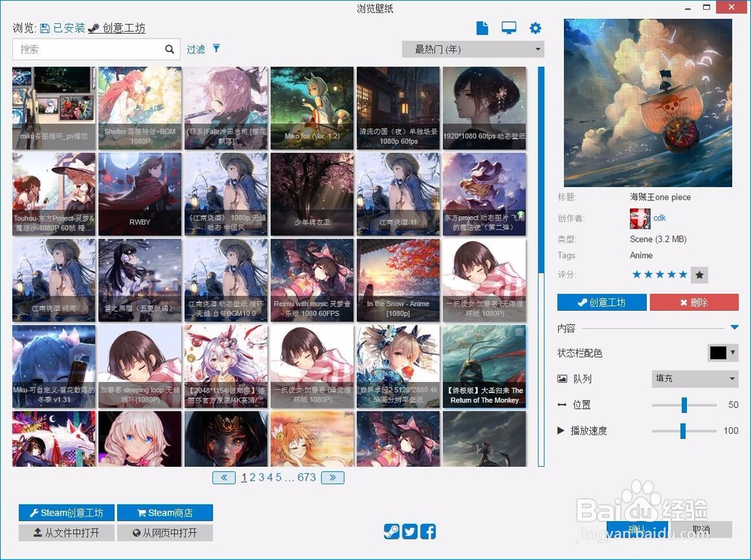The height and width of the screenshot is (560, 751).
Task: Select the miku多图循环_pv播放 wallpaper
Action: (54, 108)
